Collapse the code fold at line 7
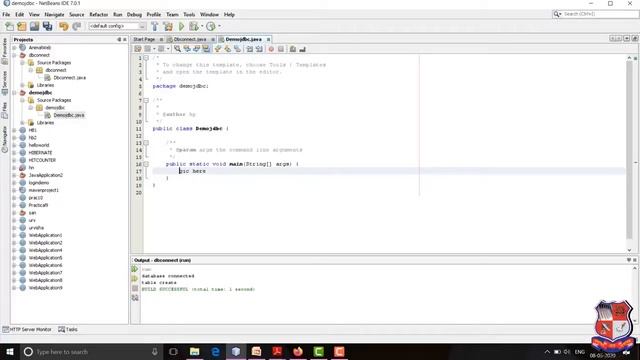The image size is (640, 360). 146,100
